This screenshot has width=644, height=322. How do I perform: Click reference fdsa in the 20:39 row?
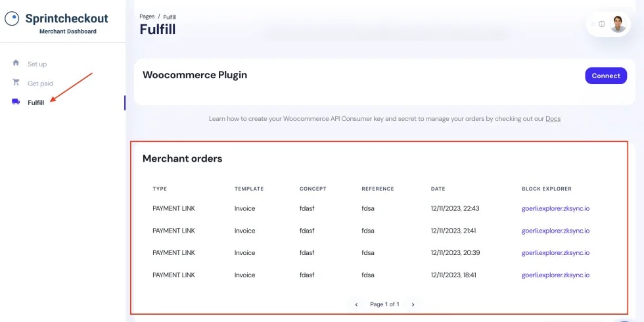[x=367, y=252]
